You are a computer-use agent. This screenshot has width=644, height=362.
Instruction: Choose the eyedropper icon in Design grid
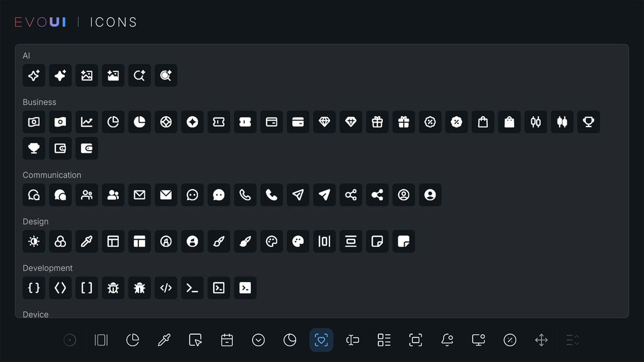[x=86, y=242]
